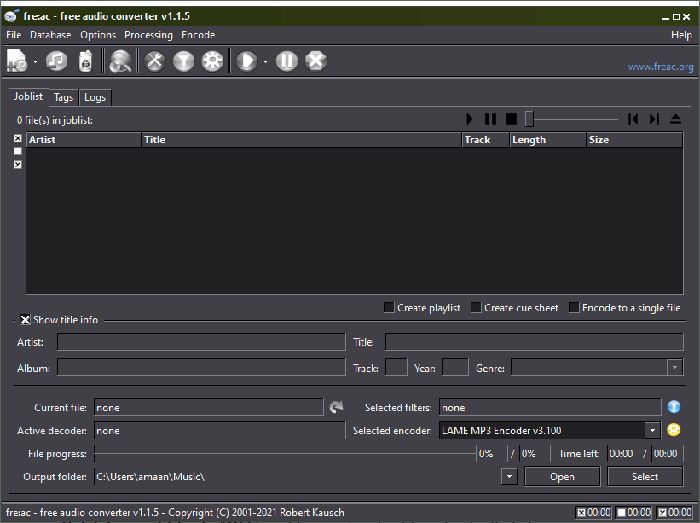Expand the output folder history dropdown arrow
Image resolution: width=700 pixels, height=523 pixels.
(509, 477)
